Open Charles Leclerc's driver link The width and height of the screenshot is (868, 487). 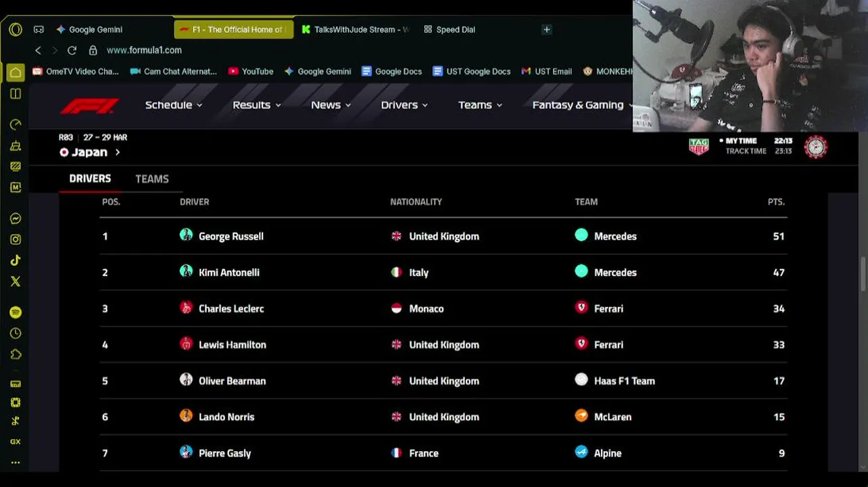coord(231,308)
